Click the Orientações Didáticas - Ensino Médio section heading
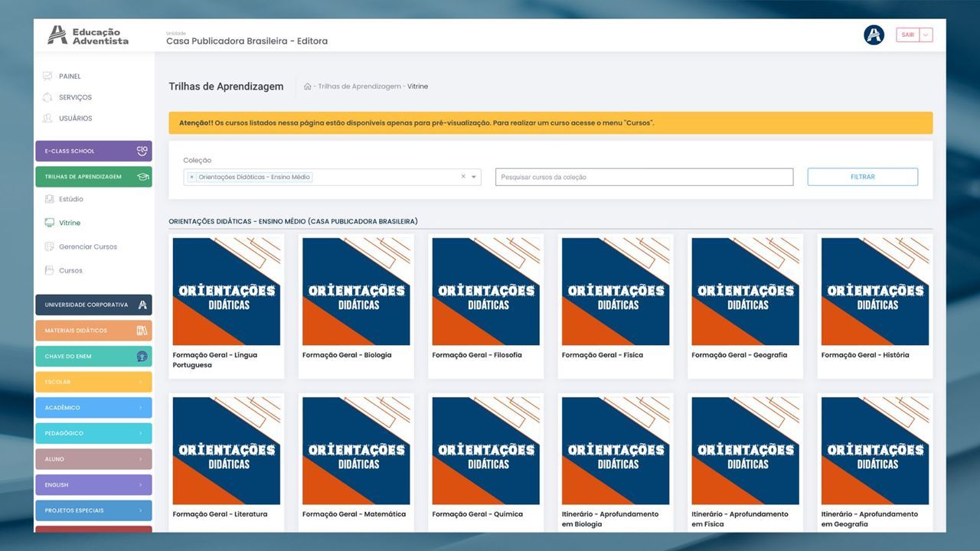 293,221
